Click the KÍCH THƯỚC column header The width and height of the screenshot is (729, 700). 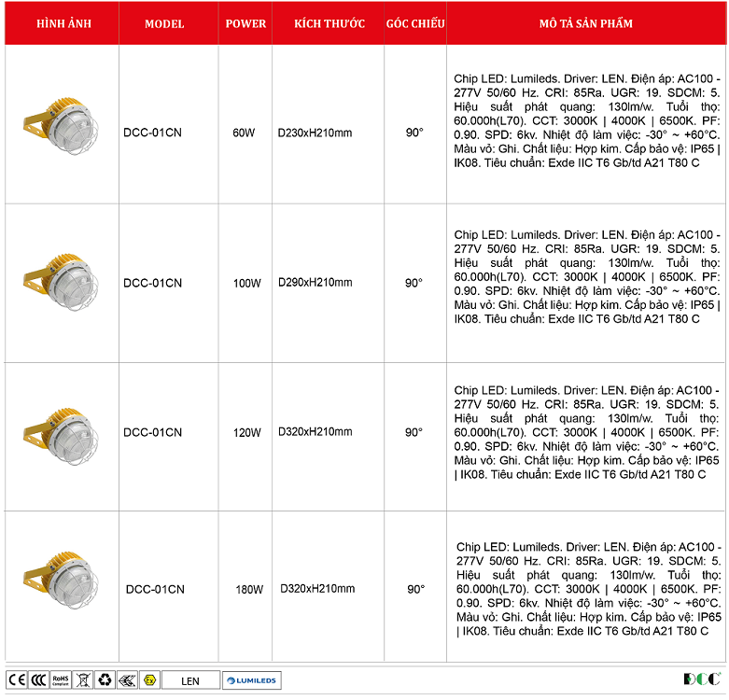329,23
